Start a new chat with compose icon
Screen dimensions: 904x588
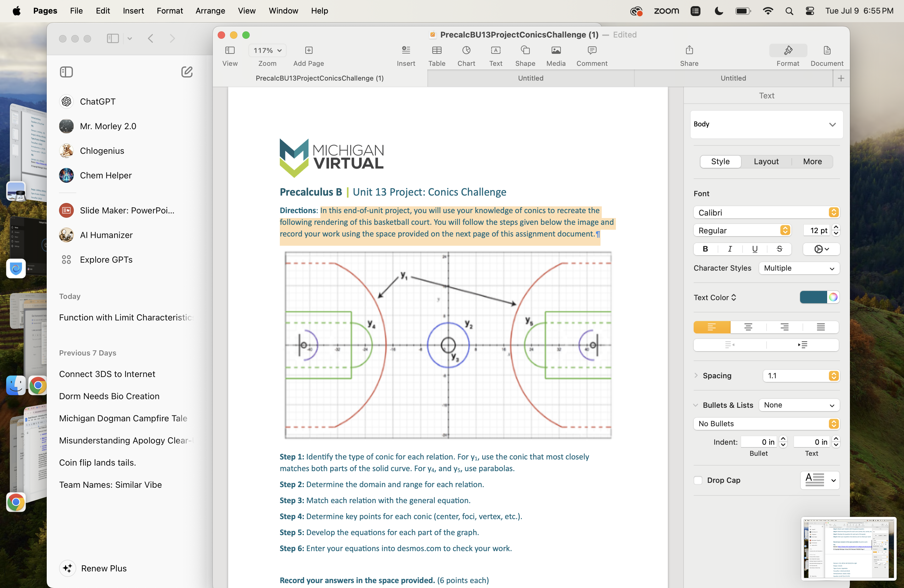pos(187,72)
